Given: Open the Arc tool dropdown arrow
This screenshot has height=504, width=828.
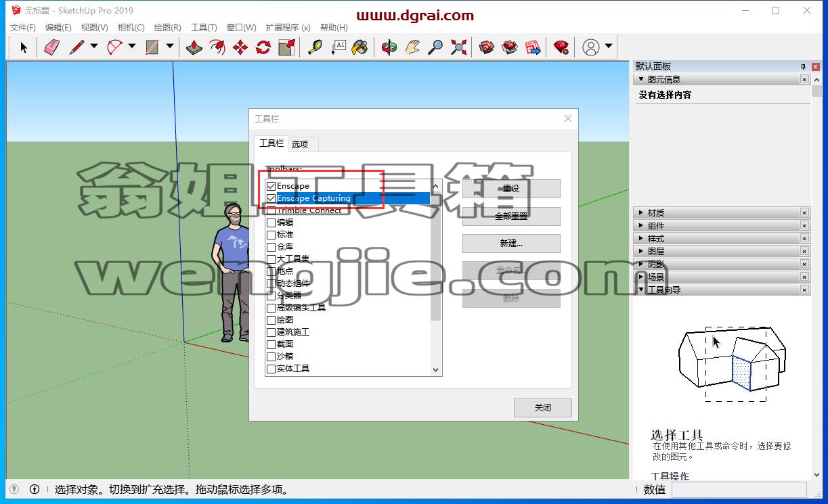Looking at the screenshot, I should pos(132,47).
